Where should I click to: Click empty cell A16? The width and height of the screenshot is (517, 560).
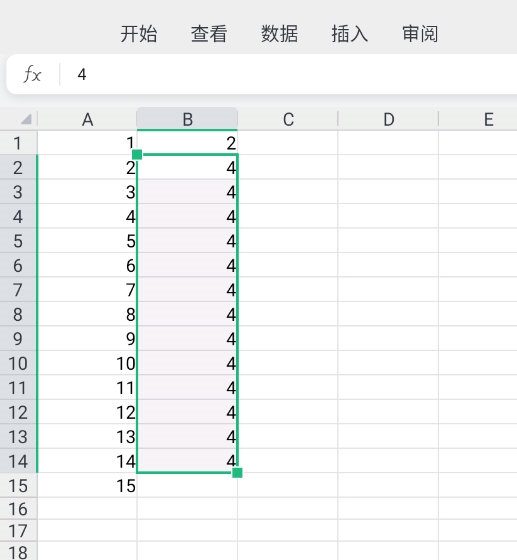pos(87,509)
